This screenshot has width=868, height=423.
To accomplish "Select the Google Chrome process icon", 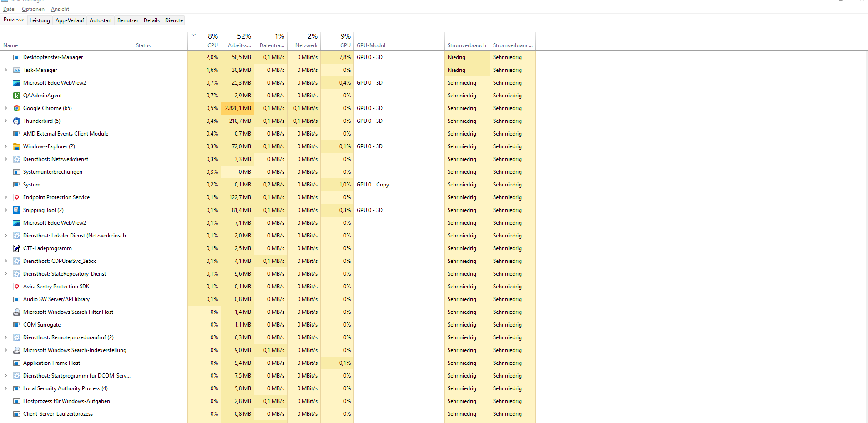I will tap(17, 108).
